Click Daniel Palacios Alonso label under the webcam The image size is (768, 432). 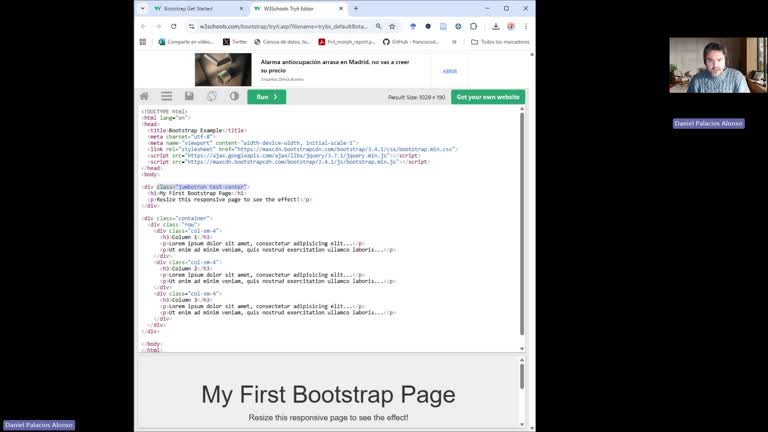tap(708, 123)
